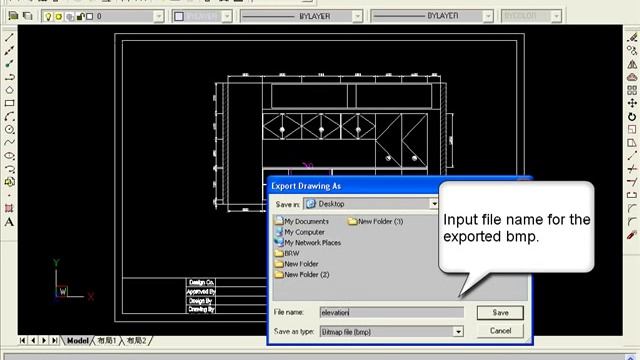
Task: Expand the Save as type dropdown
Action: point(458,332)
